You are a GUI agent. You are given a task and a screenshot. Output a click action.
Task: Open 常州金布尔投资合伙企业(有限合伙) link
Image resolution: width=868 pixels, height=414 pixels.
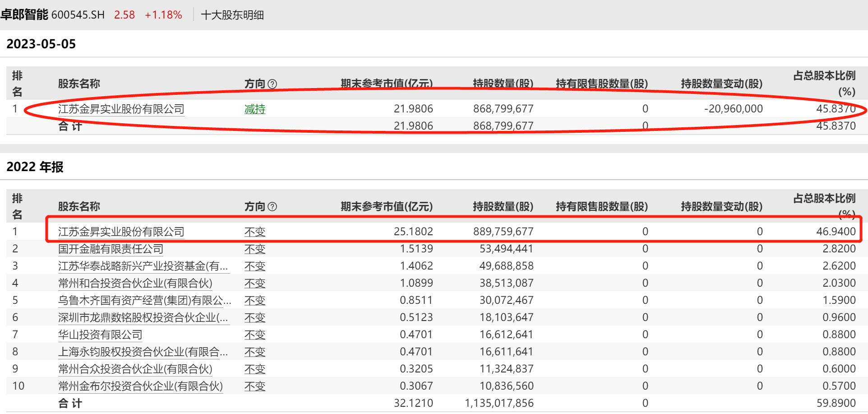coord(140,386)
